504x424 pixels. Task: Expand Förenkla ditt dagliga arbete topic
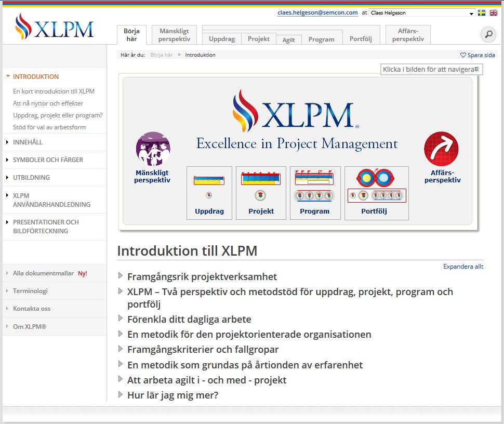click(121, 318)
